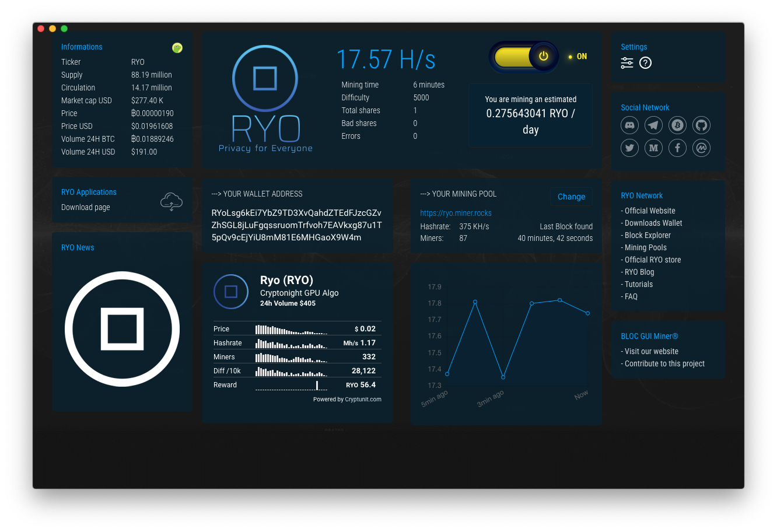Open the Bitcointalk social icon
The image size is (777, 532).
click(x=677, y=125)
